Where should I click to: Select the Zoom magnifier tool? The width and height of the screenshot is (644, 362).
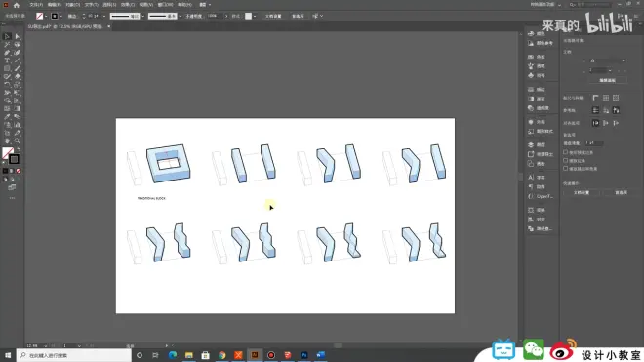[x=18, y=141]
